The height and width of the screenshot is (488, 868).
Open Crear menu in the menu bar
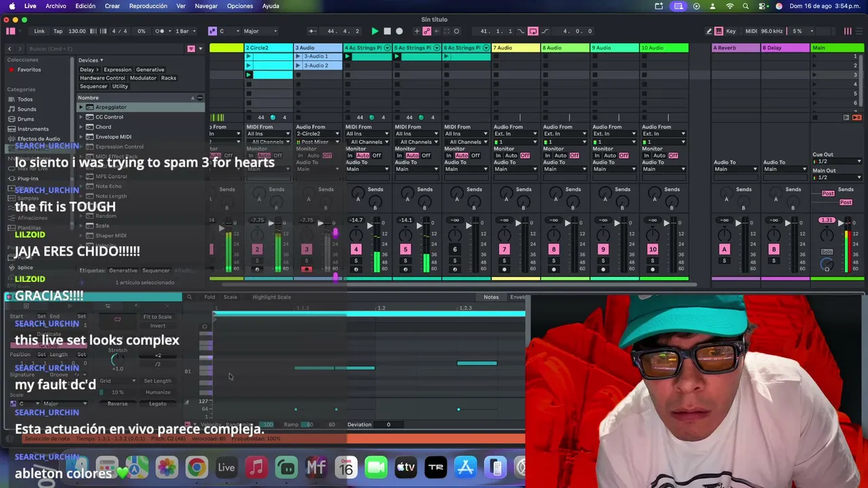[112, 6]
